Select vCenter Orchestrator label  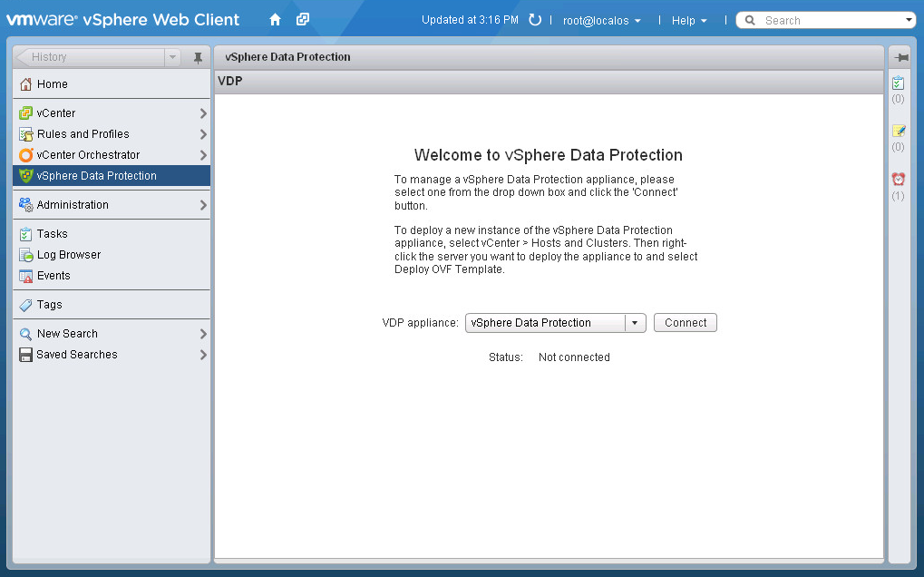88,155
